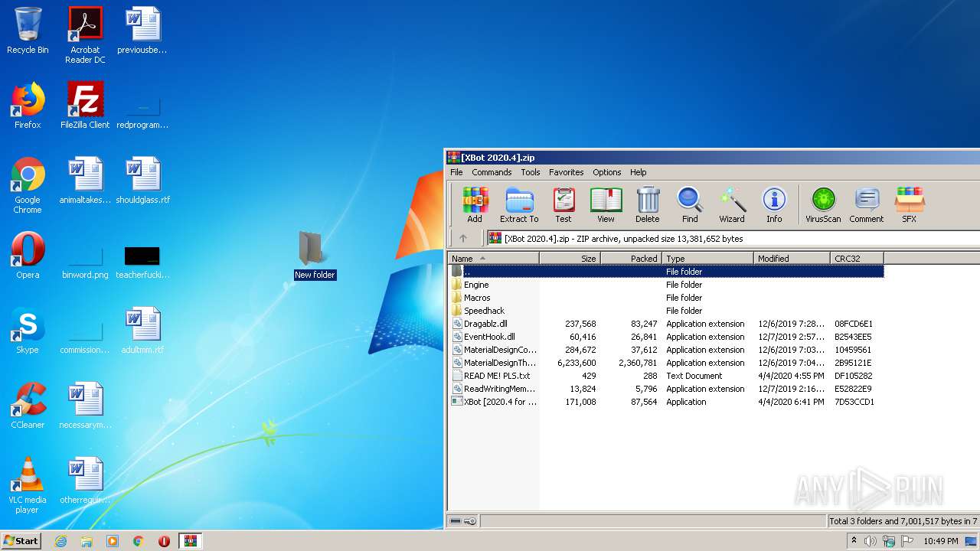Open the File menu
The image size is (980, 551).
pyautogui.click(x=456, y=172)
